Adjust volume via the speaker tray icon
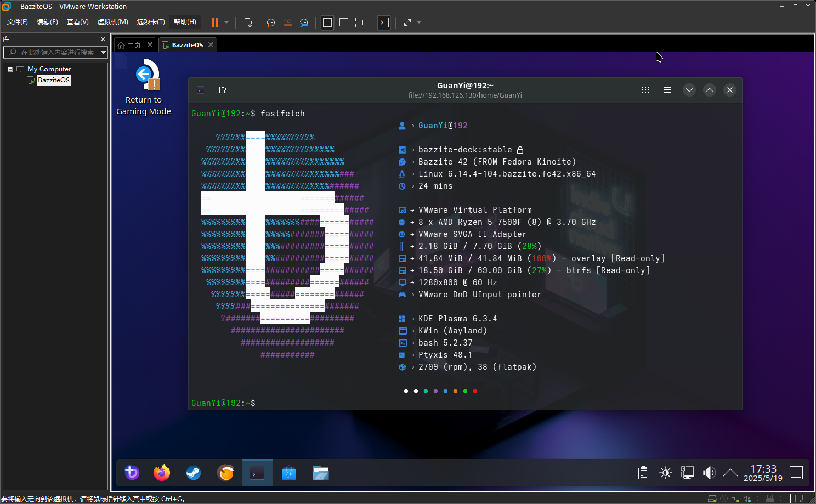The width and height of the screenshot is (816, 504). tap(709, 473)
